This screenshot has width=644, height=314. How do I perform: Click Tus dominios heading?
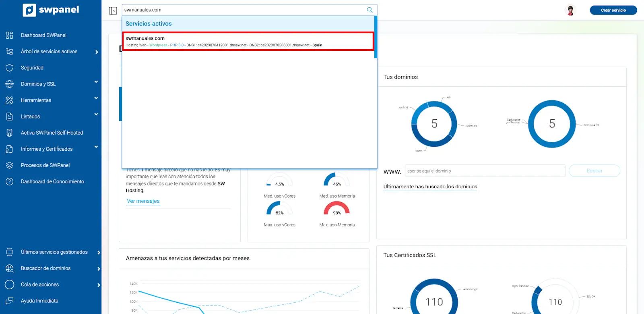(400, 77)
